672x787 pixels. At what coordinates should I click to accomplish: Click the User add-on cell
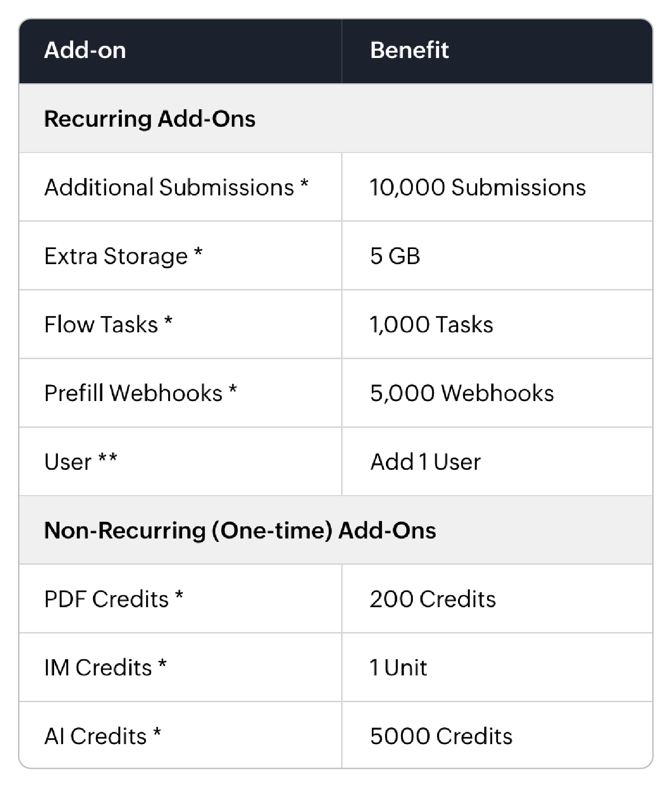point(81,462)
